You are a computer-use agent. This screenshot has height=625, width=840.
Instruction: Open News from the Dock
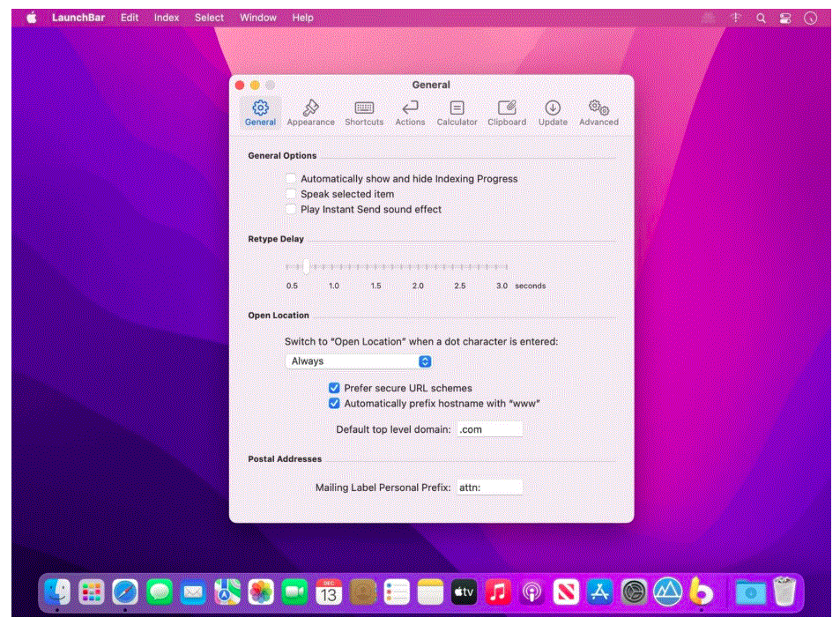point(566,592)
